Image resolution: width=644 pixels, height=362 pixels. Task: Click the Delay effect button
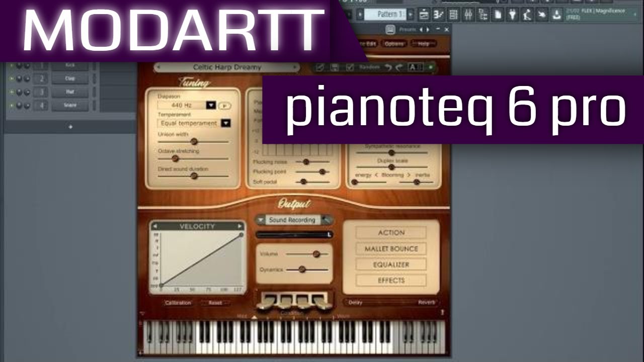pos(355,302)
